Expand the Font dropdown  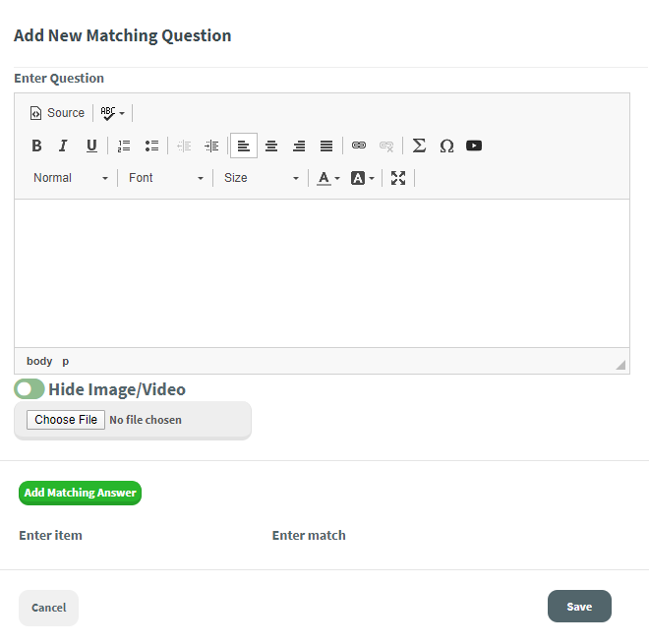click(165, 178)
